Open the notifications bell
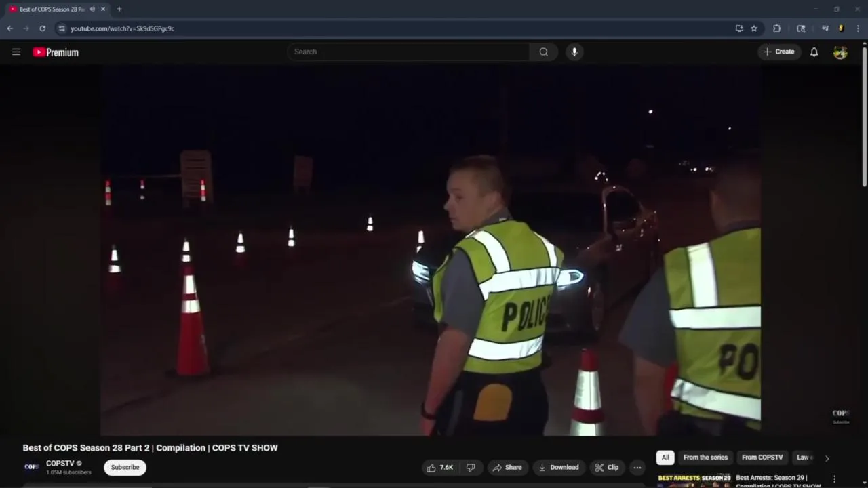 [814, 52]
